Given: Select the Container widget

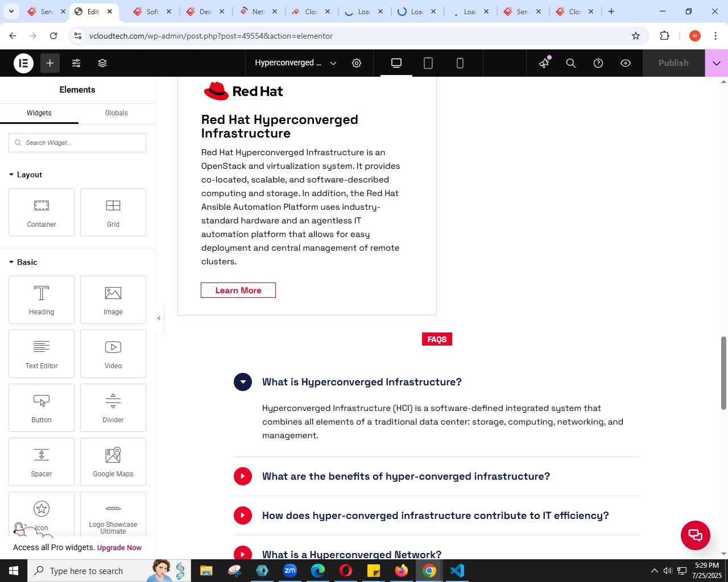Looking at the screenshot, I should tap(42, 212).
